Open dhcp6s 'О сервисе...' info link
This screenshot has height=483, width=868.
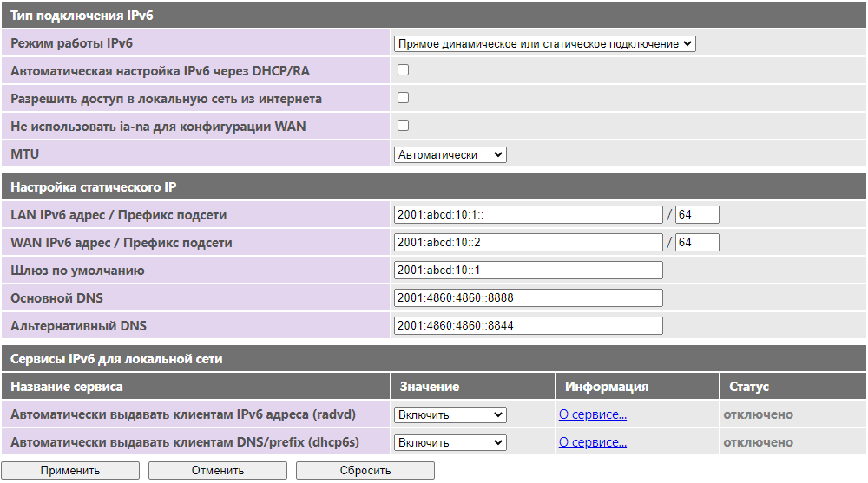[592, 442]
